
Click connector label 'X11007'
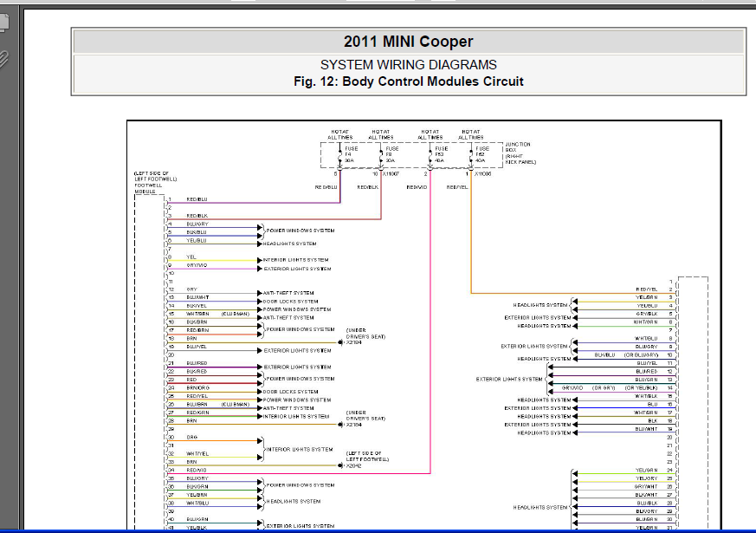(391, 173)
